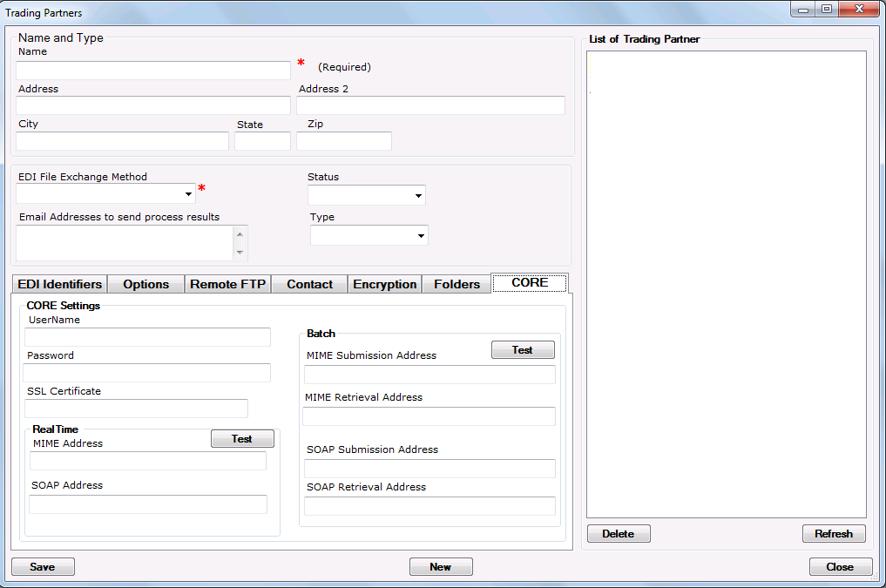The width and height of the screenshot is (886, 588).
Task: Focus the CORE UserName input field
Action: [148, 337]
